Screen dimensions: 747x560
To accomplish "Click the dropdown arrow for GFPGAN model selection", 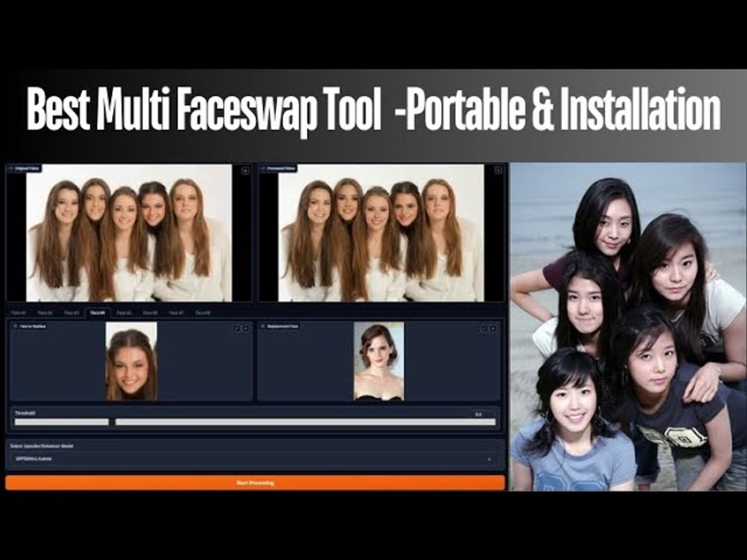I will (x=490, y=460).
